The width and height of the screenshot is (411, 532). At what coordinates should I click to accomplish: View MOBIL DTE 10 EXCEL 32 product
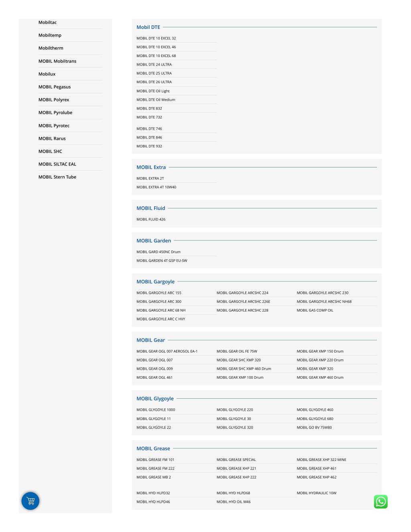coord(156,39)
